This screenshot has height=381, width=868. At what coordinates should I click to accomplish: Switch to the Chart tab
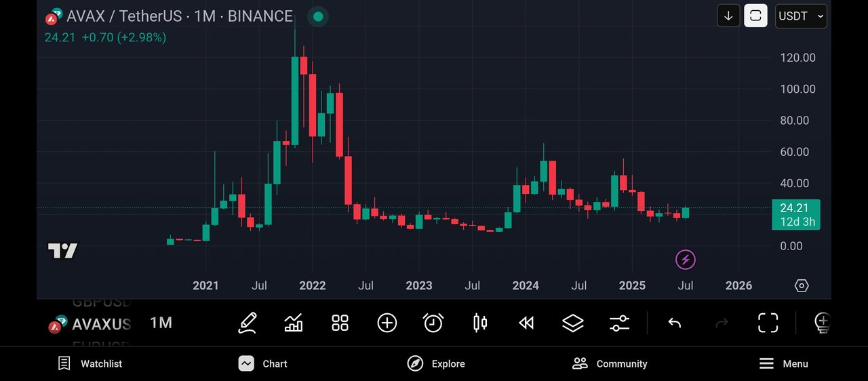click(262, 363)
